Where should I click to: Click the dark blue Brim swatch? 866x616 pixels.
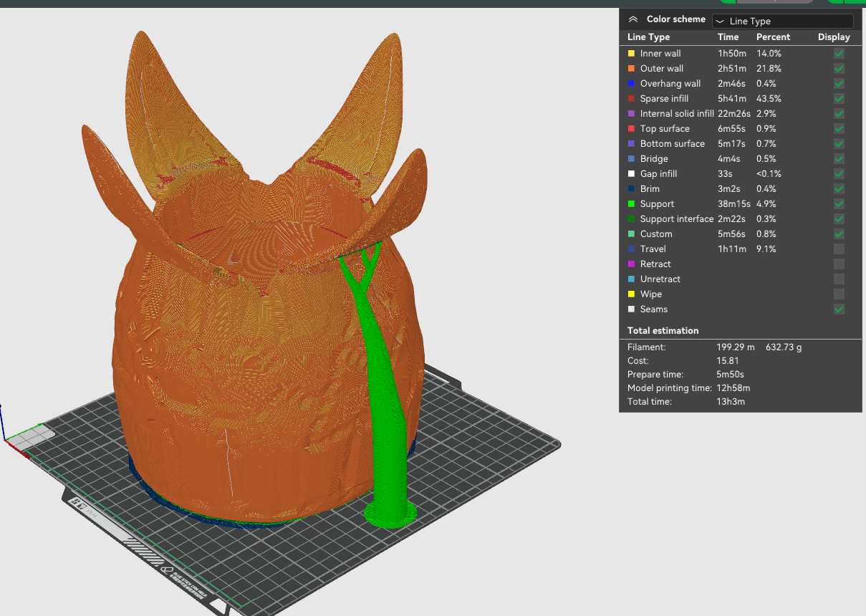coord(631,189)
